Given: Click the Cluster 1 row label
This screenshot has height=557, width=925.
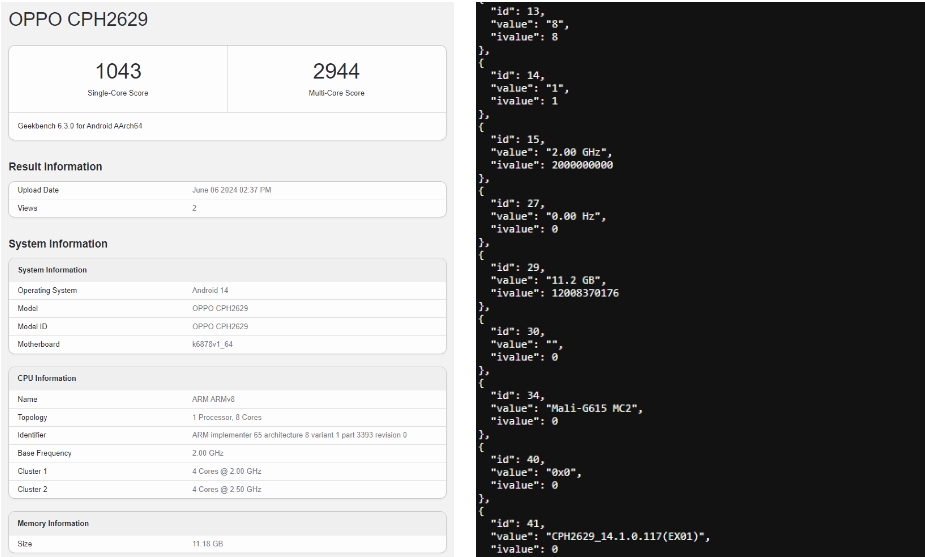Looking at the screenshot, I should (x=32, y=471).
